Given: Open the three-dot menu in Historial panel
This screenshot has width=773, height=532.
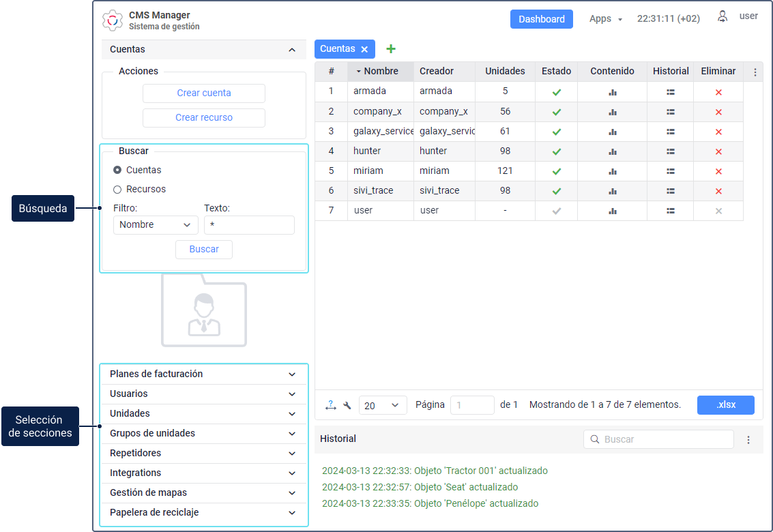Looking at the screenshot, I should [748, 440].
